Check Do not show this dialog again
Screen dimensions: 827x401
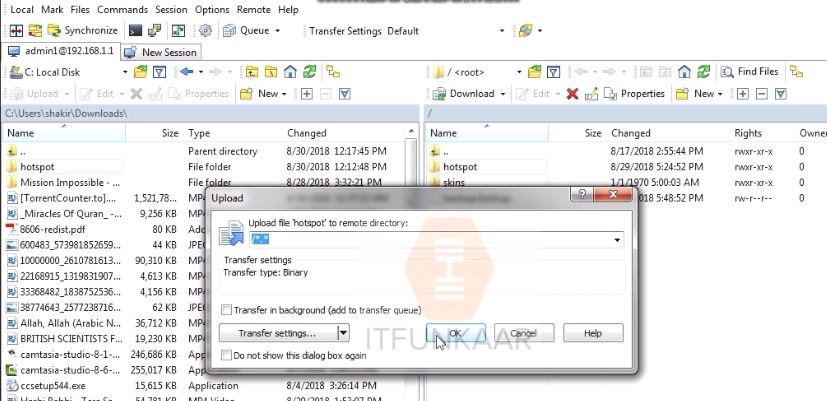pos(226,355)
